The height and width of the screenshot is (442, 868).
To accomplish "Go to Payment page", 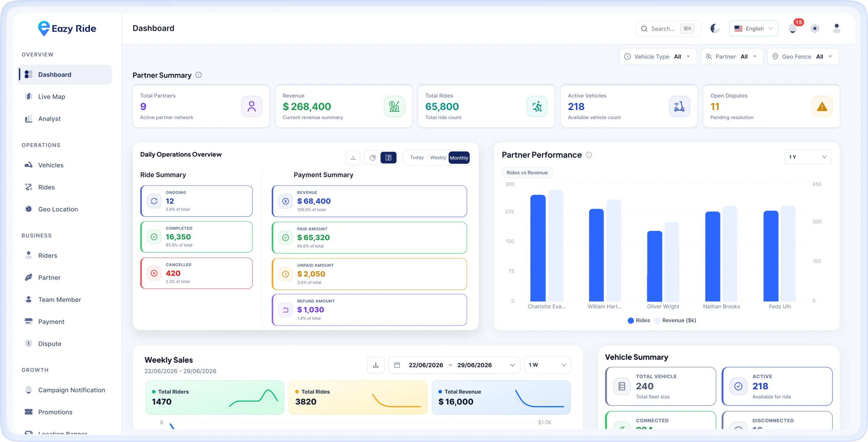I will (x=65, y=322).
